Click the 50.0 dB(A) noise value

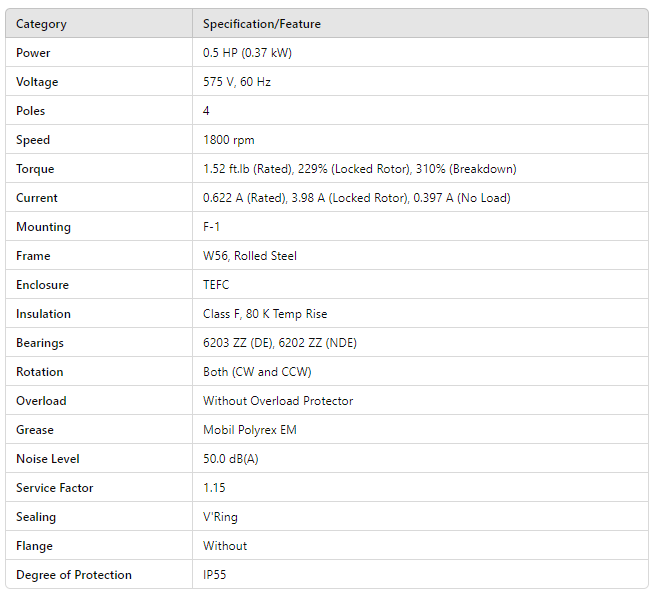coord(231,459)
